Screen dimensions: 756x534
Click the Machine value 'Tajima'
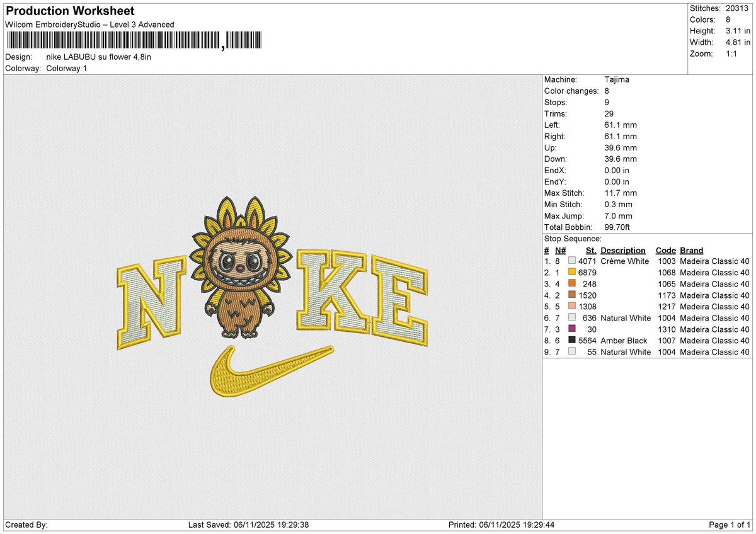coord(617,79)
